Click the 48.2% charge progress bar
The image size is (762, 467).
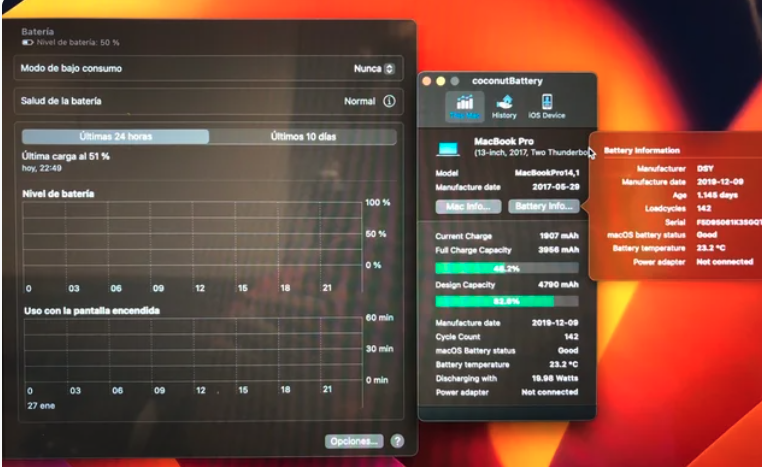506,268
